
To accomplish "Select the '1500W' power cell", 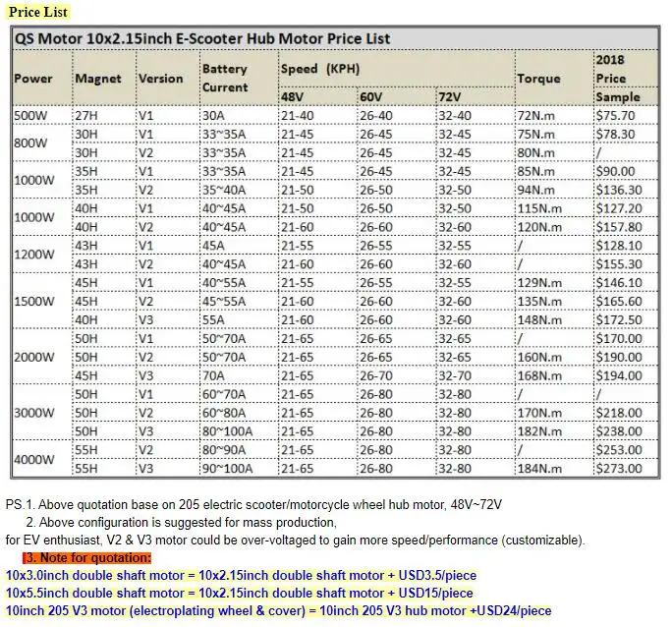I will click(34, 302).
